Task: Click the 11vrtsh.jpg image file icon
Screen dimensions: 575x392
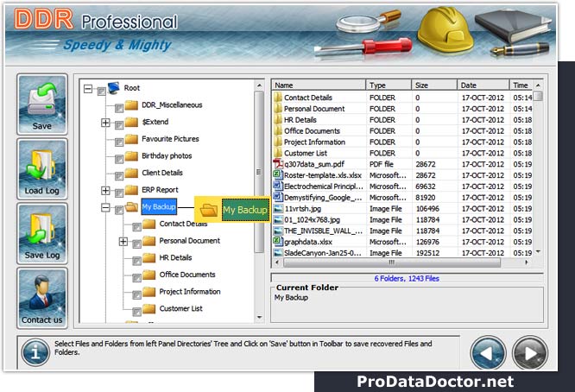Action: [278, 208]
